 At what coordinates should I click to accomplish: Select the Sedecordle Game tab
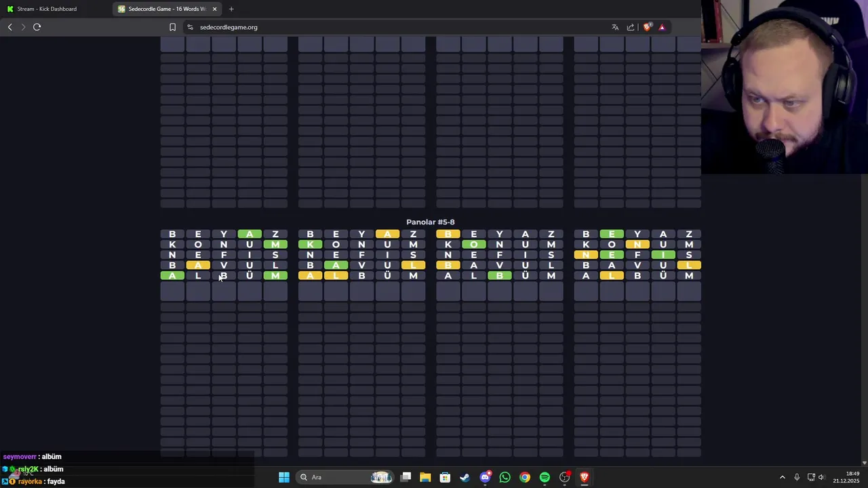pos(167,9)
